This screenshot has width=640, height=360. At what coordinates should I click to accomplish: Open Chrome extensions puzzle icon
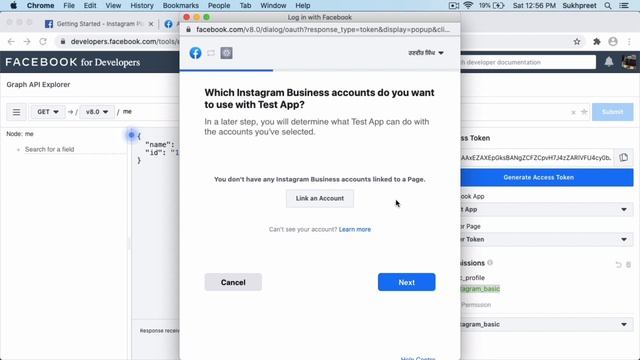click(597, 42)
